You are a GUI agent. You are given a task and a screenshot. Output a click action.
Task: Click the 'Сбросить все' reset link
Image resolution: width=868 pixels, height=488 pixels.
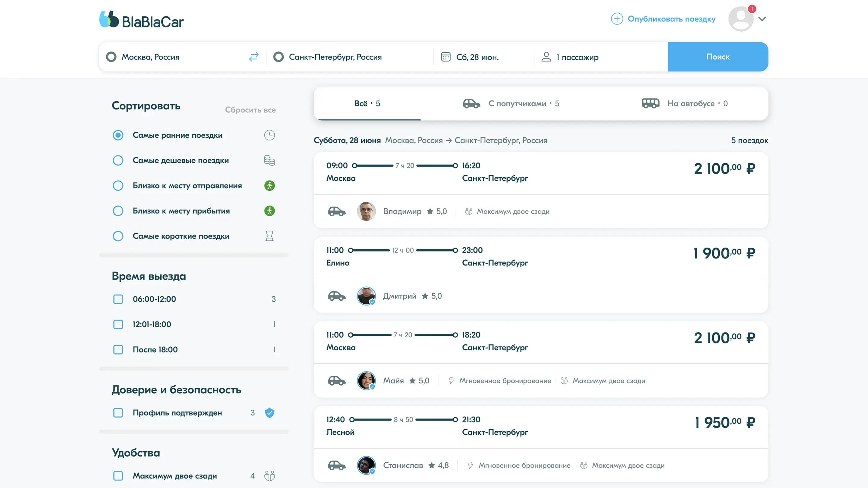[250, 110]
